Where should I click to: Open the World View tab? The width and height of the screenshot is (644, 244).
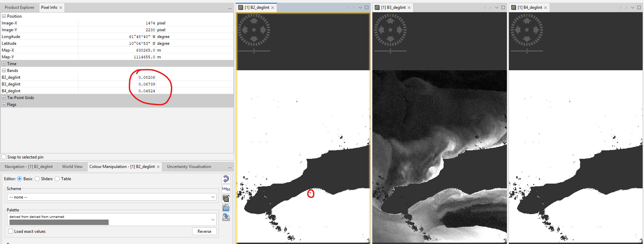pos(72,167)
